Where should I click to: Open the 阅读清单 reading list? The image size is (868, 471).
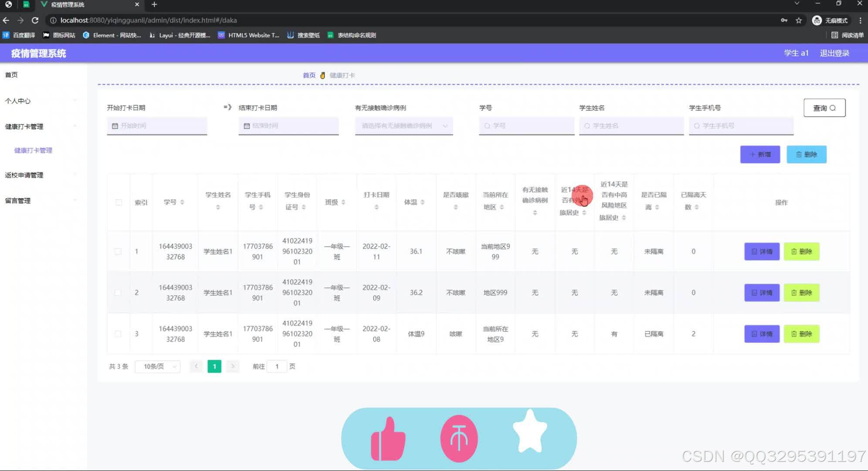click(x=848, y=35)
